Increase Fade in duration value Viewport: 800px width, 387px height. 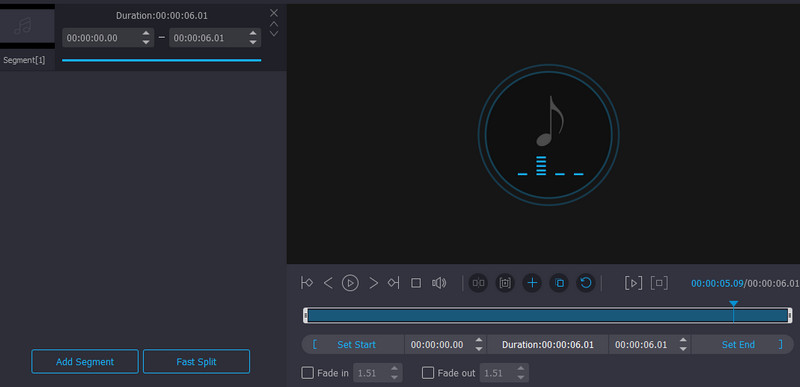click(394, 369)
